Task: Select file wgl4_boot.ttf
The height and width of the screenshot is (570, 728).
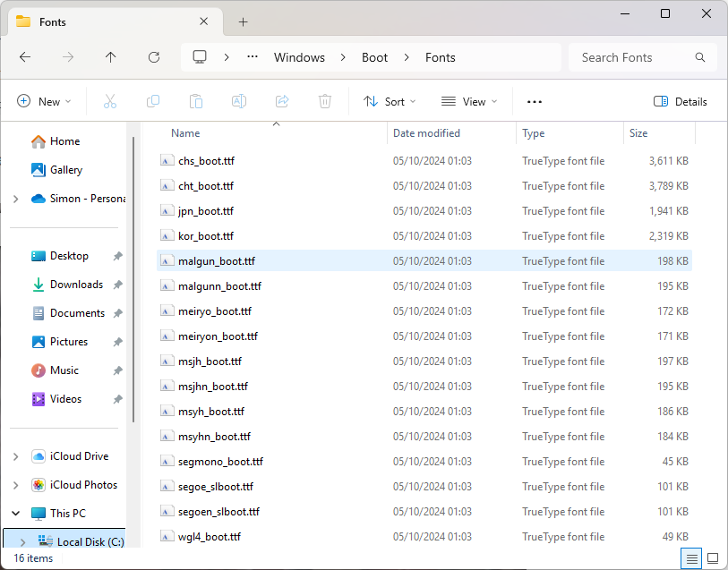Action: [x=424, y=537]
